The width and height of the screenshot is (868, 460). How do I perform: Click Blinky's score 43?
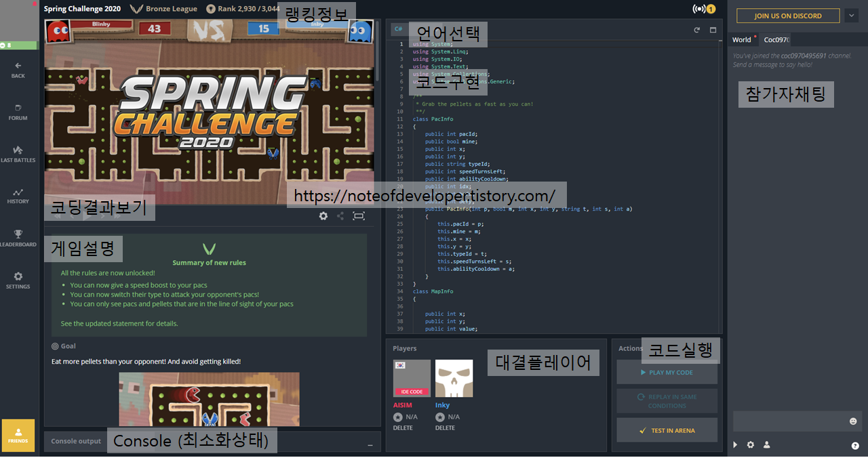point(155,28)
